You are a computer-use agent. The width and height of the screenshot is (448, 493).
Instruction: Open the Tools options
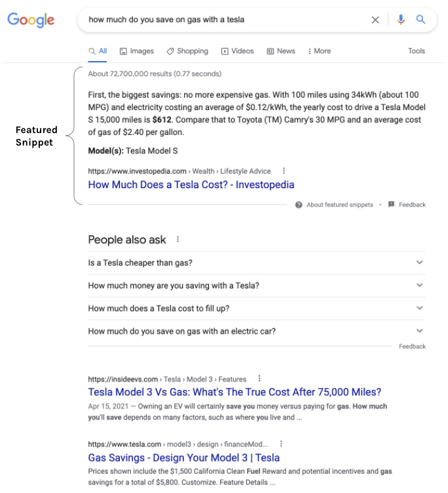(x=417, y=51)
